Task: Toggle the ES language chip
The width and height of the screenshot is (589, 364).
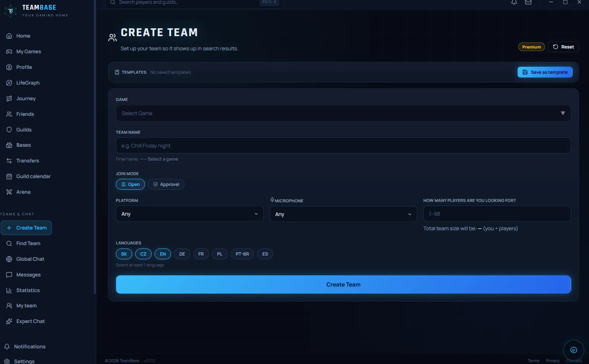Action: 265,254
